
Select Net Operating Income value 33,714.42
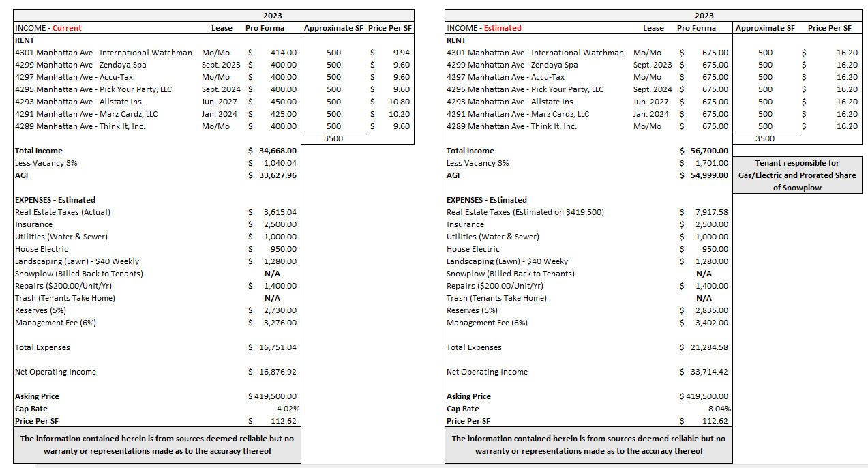tap(708, 372)
